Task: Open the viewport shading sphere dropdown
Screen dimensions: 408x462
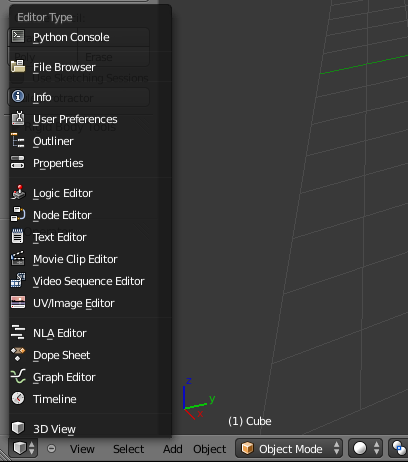Action: (365, 448)
